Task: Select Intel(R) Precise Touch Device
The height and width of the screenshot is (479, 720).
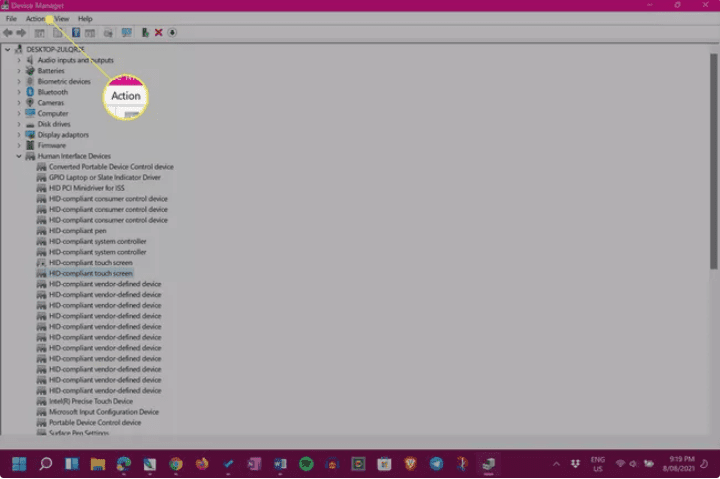Action: pyautogui.click(x=90, y=401)
